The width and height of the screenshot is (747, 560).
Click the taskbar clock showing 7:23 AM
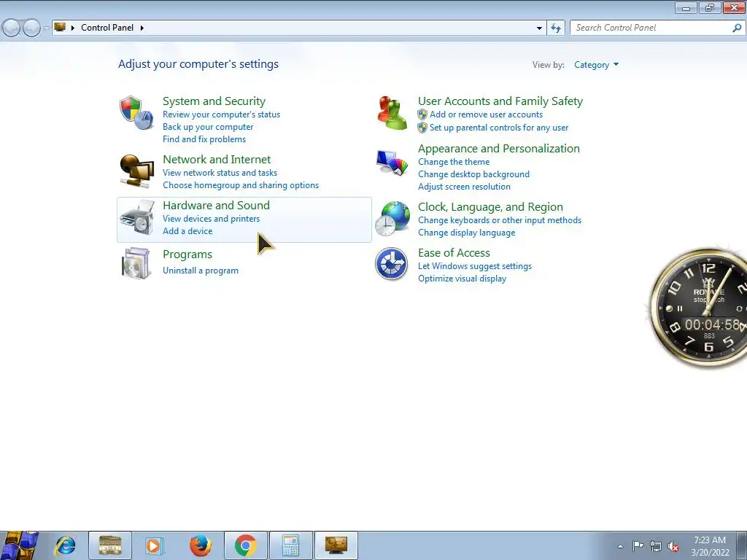click(x=710, y=545)
